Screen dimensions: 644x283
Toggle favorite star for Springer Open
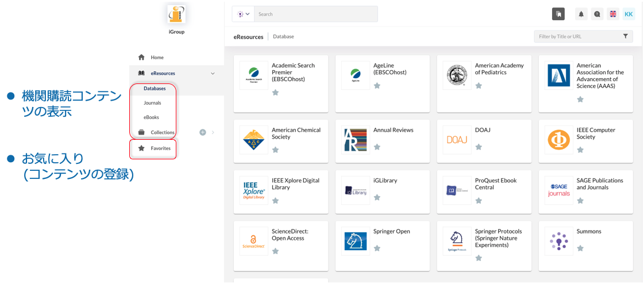tap(377, 248)
